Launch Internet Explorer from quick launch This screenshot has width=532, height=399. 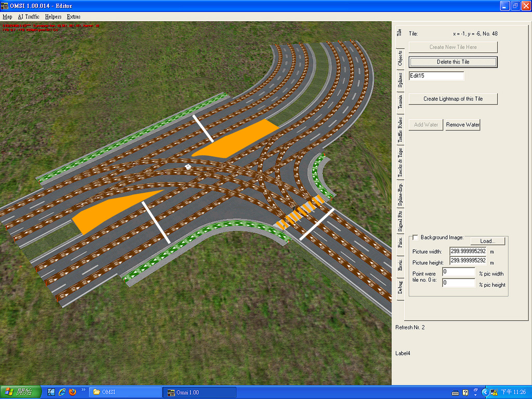62,392
